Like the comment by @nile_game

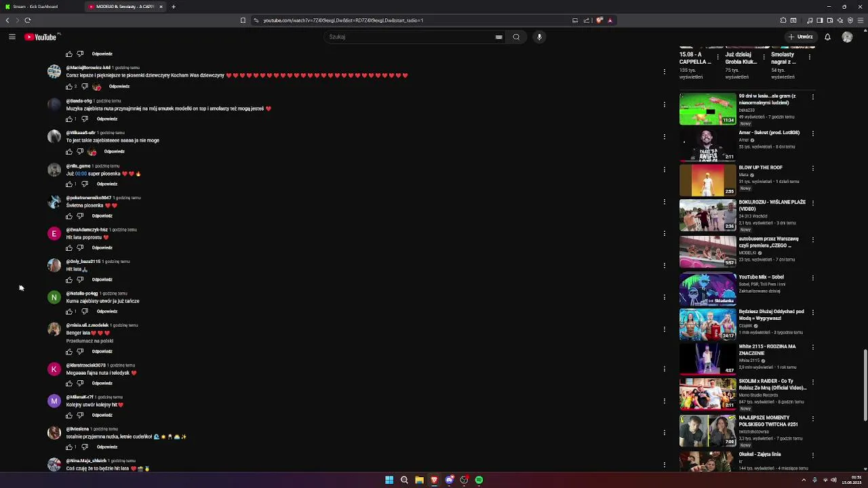68,184
